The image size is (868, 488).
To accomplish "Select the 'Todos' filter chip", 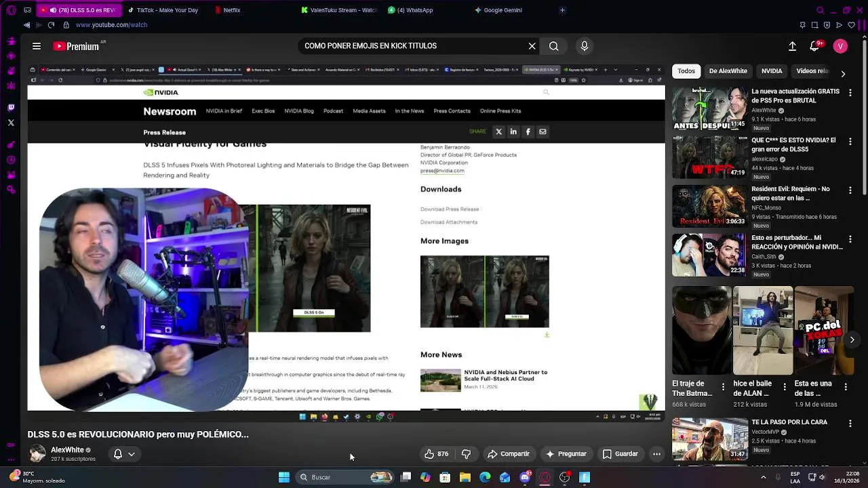I will 686,71.
